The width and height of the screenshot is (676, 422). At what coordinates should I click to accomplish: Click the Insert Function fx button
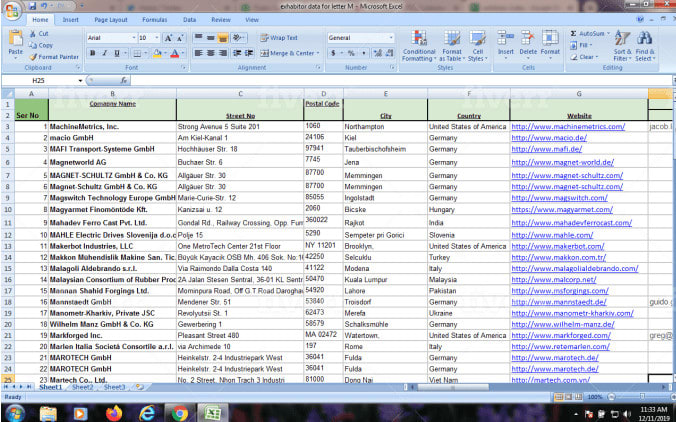[124, 81]
